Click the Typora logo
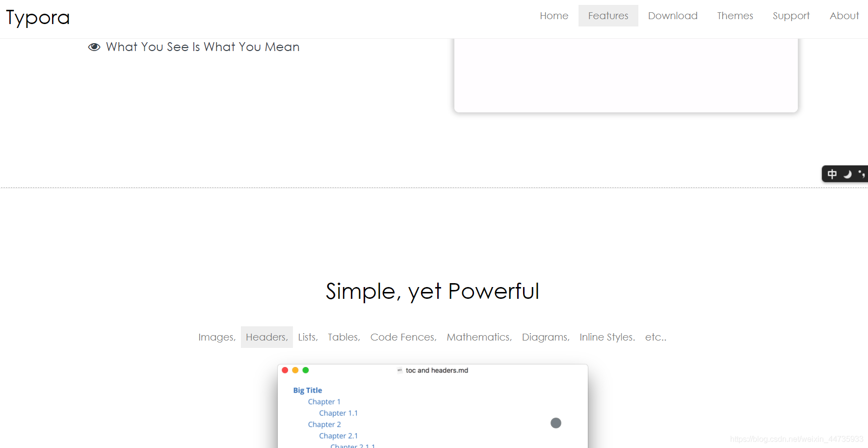This screenshot has height=448, width=868. pos(38,18)
